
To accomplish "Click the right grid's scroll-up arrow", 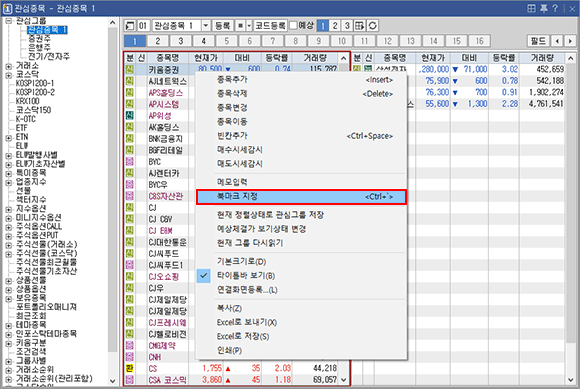I will (571, 58).
